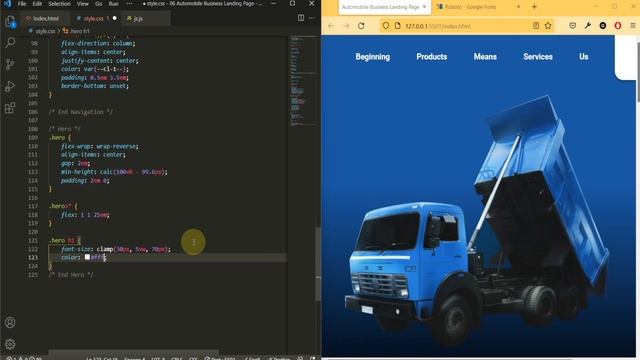Open the browser hamburger application menu
The image size is (640, 360).
(633, 26)
